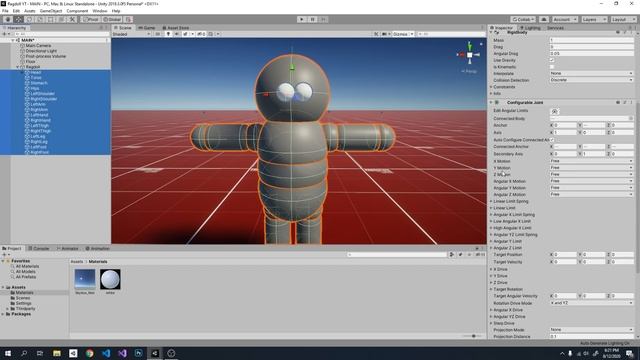Image resolution: width=640 pixels, height=360 pixels.
Task: Open the Shaded draw mode dropdown
Action: [131, 34]
